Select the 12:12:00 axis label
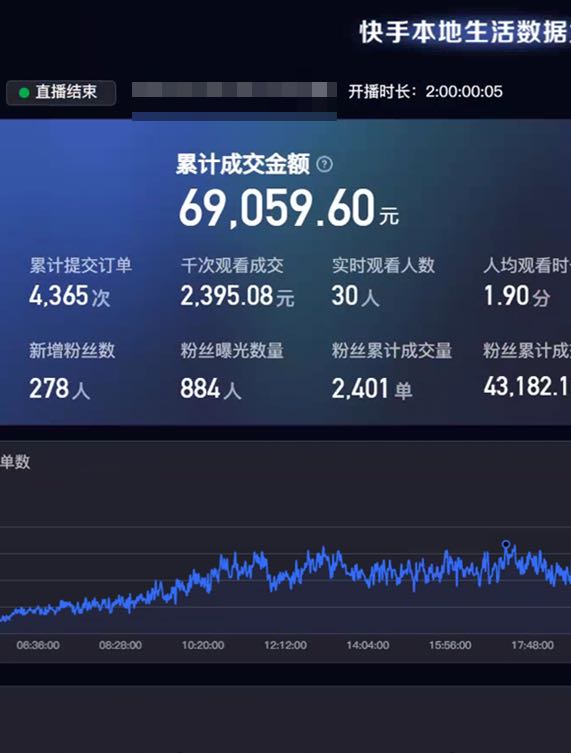 285,645
